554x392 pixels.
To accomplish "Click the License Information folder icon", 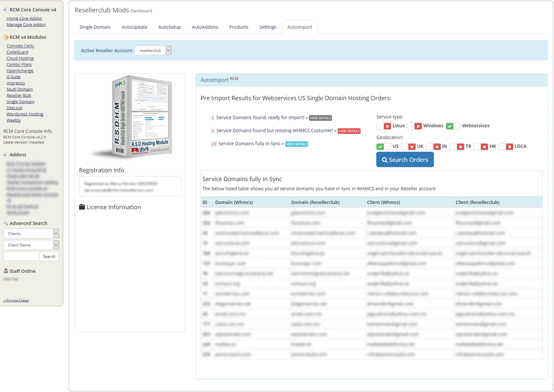I will pyautogui.click(x=82, y=207).
